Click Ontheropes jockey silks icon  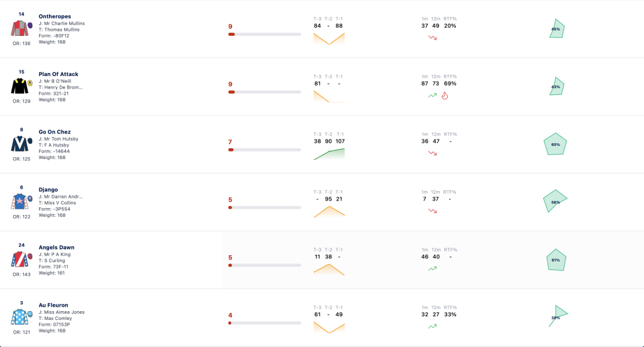(x=21, y=28)
